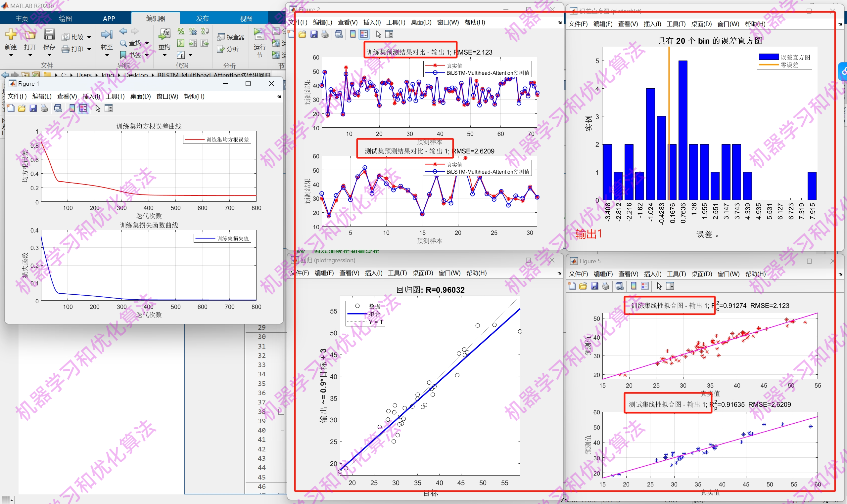The height and width of the screenshot is (504, 847).
Task: Open the Print (打印) dropdown arrow
Action: pos(89,49)
